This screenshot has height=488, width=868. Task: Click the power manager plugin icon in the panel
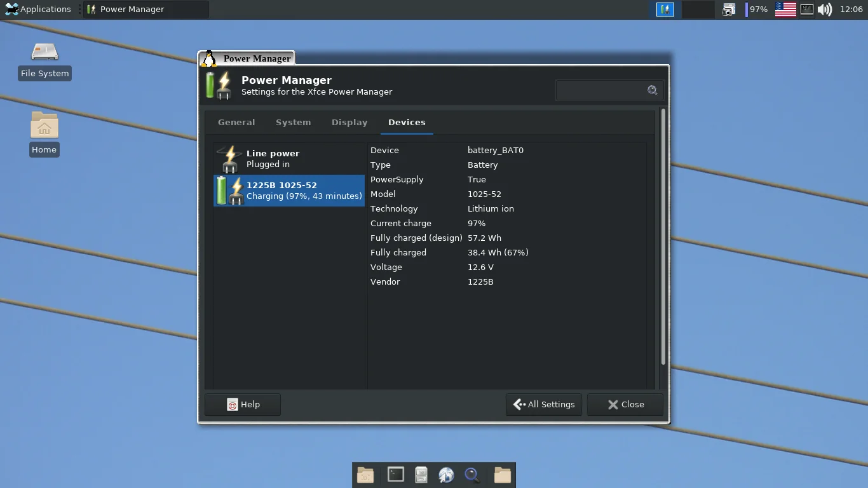[665, 9]
